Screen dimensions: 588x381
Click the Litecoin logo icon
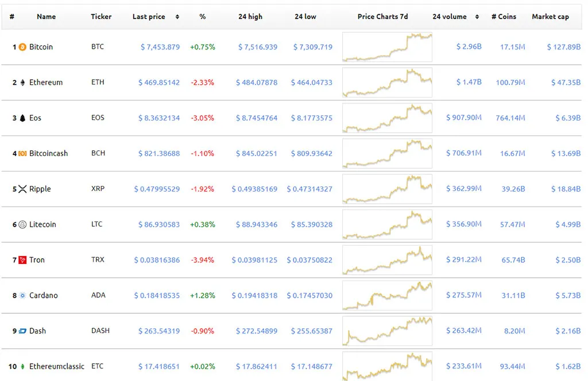point(22,224)
